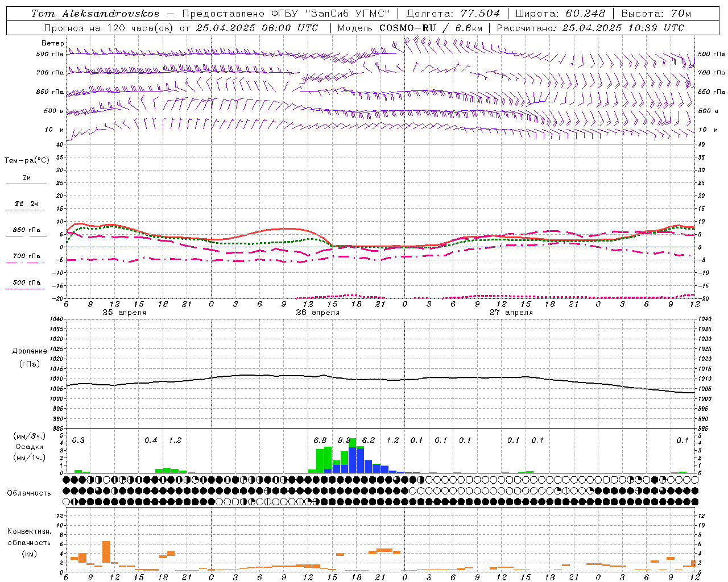
Task: Click the Осадки precipitation label
Action: coord(30,447)
